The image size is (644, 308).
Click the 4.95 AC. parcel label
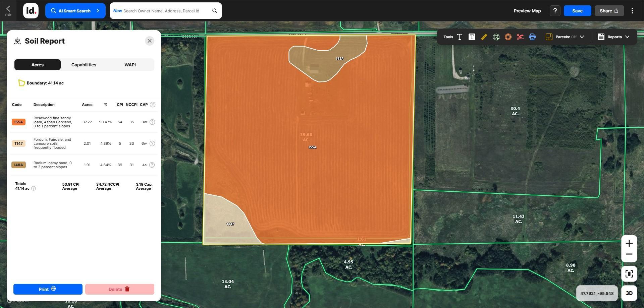pos(348,264)
